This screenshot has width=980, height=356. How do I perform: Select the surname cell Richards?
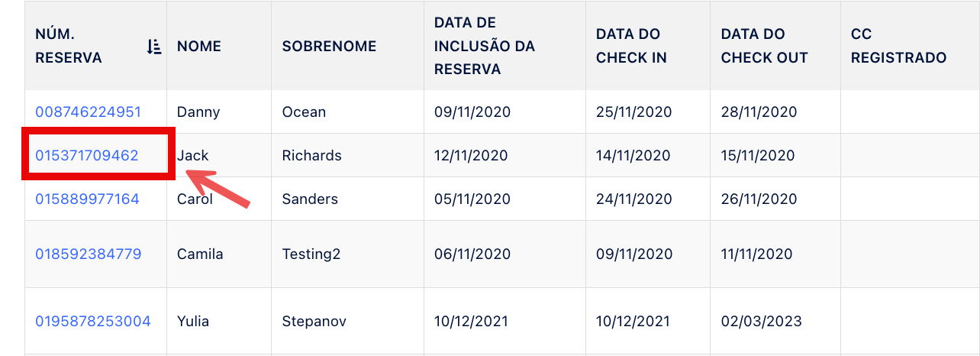311,156
